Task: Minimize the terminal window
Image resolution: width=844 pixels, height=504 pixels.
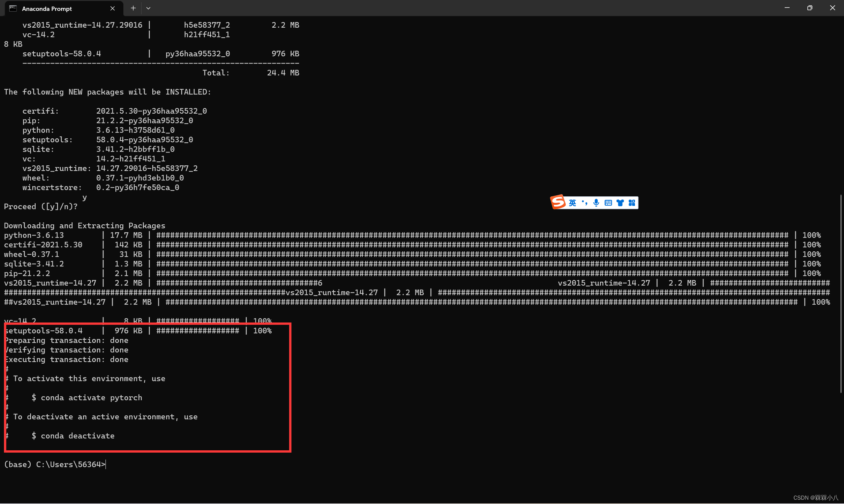Action: point(787,8)
